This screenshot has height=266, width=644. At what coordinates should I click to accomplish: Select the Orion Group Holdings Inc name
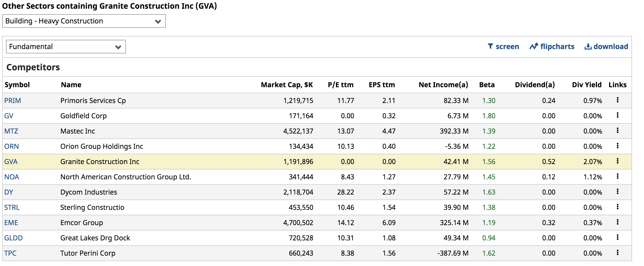tap(102, 146)
